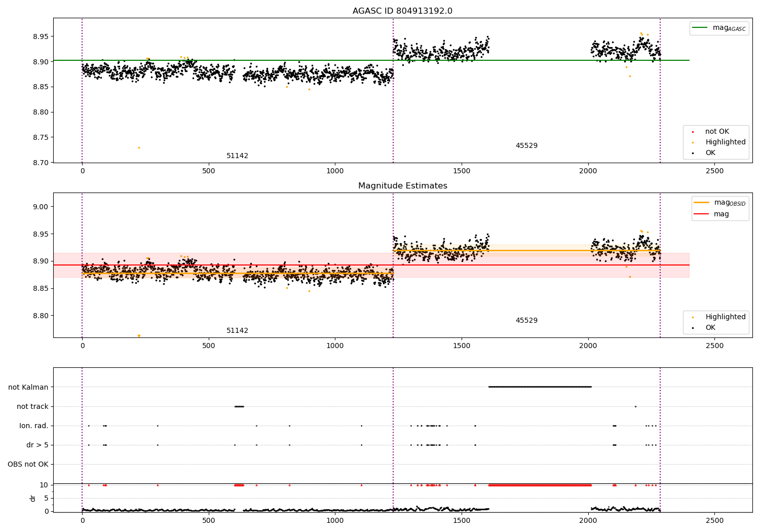Click the title "AGASC ID 804913192.0"
This screenshot has height=532, width=760.
pyautogui.click(x=402, y=11)
